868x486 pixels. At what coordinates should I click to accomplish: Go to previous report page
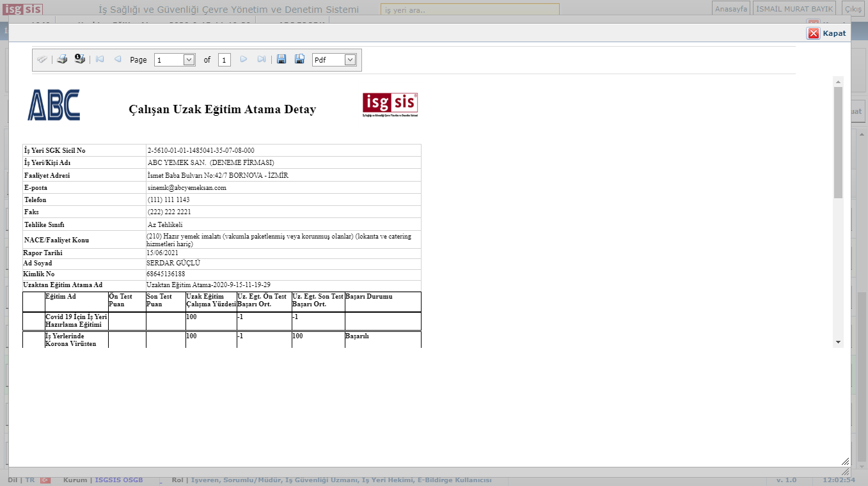[x=118, y=59]
